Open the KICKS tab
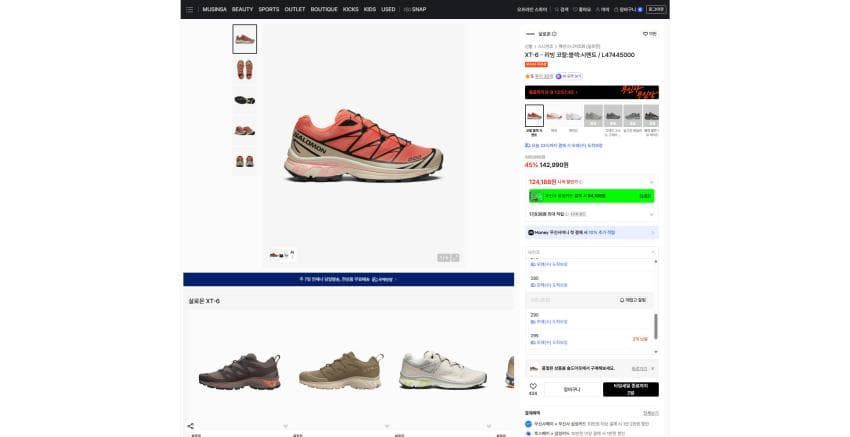This screenshot has height=437, width=850. point(351,9)
